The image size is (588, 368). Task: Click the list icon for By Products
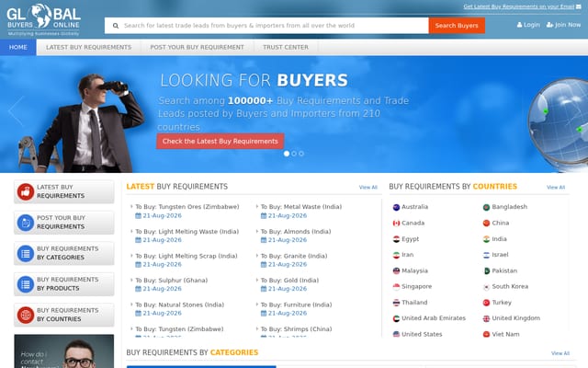point(26,284)
